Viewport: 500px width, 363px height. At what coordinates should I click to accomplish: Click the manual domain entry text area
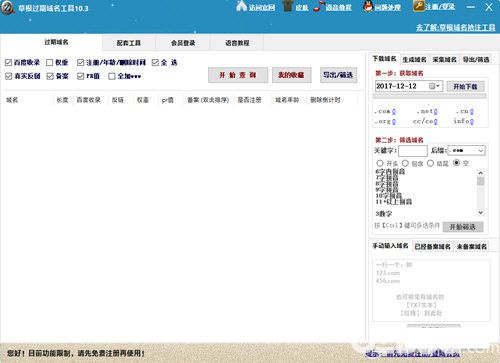[431, 290]
